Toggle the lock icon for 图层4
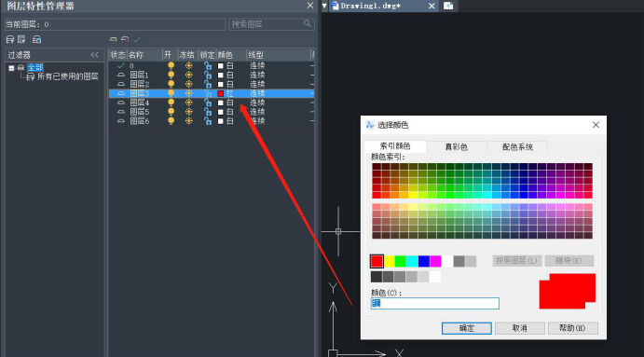Image resolution: width=644 pixels, height=357 pixels. point(208,103)
